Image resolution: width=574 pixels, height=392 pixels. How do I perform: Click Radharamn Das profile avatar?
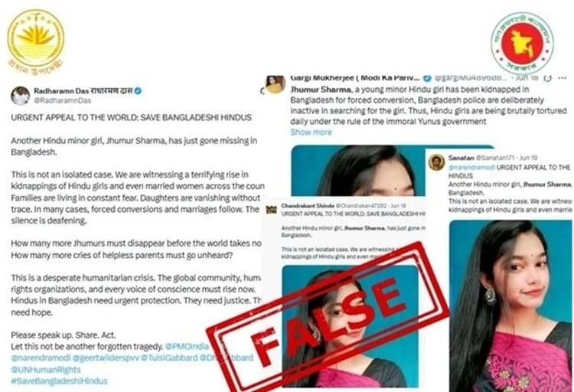coord(20,96)
